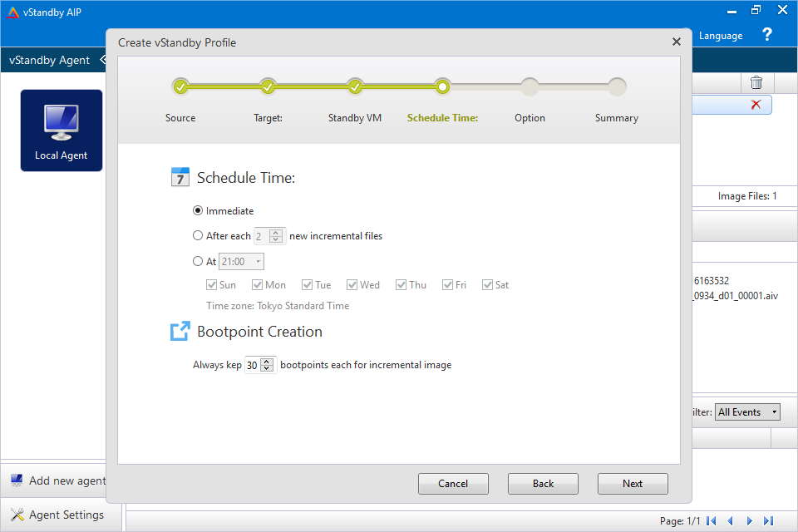The height and width of the screenshot is (532, 798).
Task: Go to previous page arrow
Action: click(731, 521)
